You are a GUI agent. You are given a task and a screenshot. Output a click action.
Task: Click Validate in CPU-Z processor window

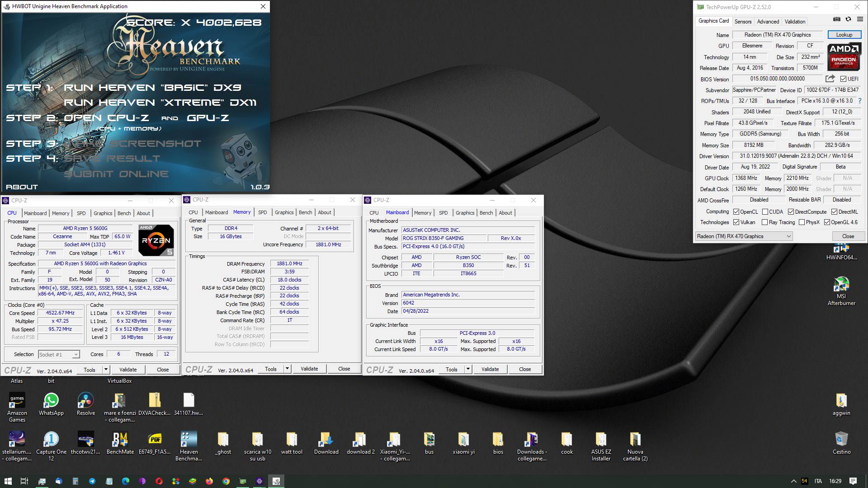[x=128, y=370]
